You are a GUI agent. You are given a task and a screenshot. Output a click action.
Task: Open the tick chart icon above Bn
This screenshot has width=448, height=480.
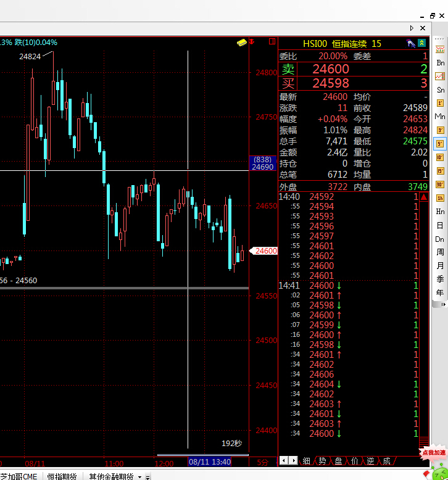tap(440, 49)
